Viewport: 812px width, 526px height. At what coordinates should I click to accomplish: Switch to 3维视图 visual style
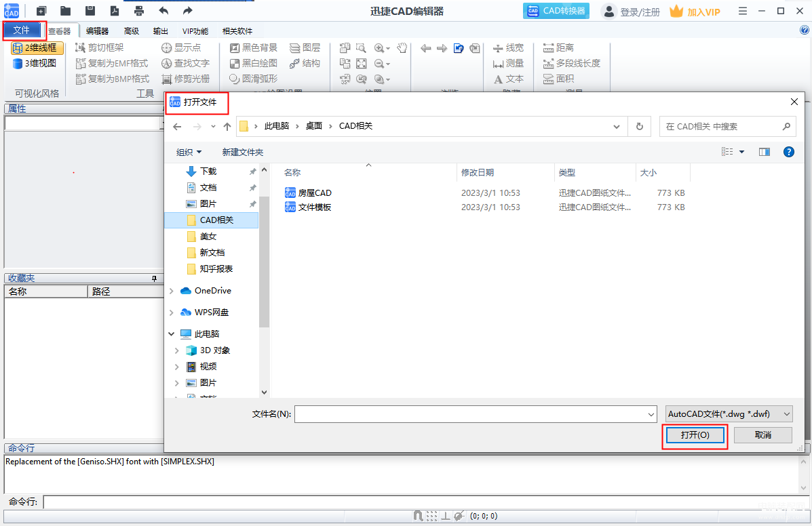coord(34,63)
